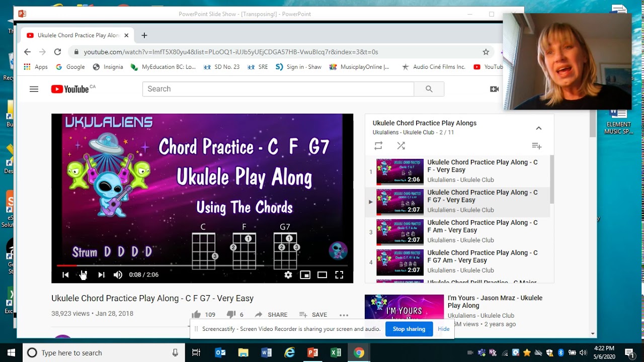Bookmark this page star icon

coord(486,52)
